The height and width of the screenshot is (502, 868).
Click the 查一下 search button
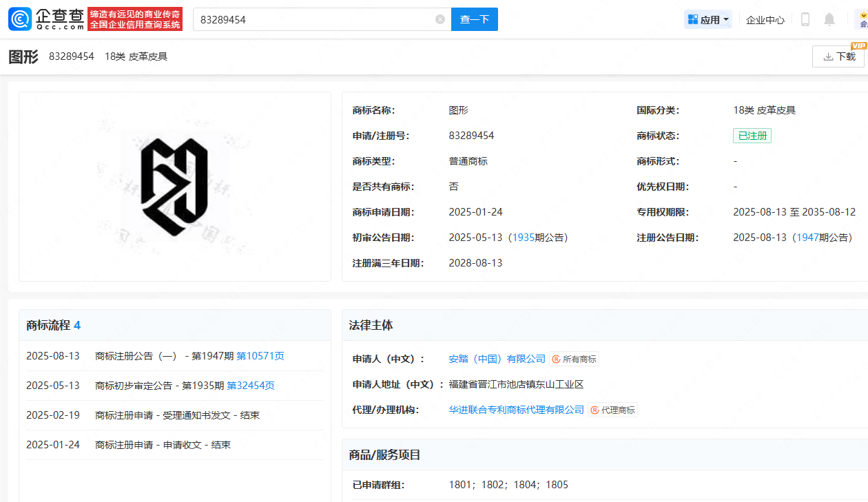pyautogui.click(x=475, y=19)
